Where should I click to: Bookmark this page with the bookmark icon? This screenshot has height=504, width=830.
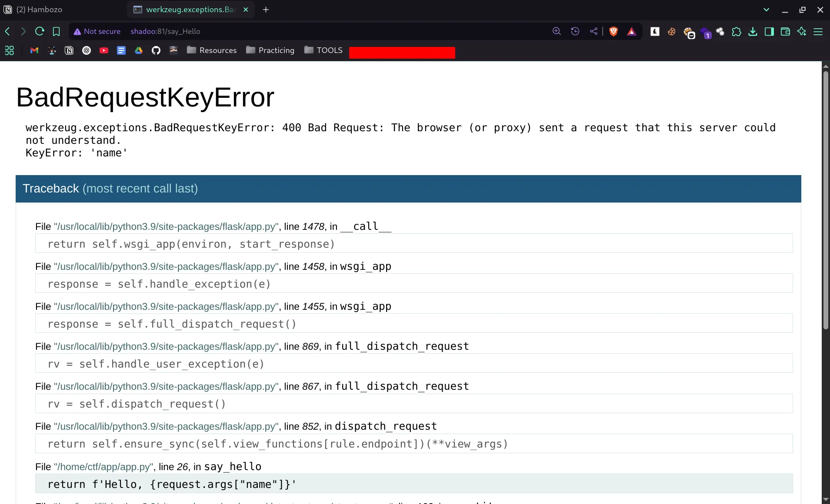pyautogui.click(x=56, y=31)
